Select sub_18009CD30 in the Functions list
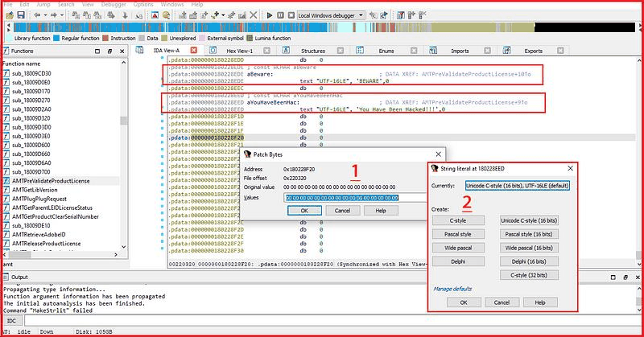Screen dimensions: 644x337 pyautogui.click(x=31, y=73)
